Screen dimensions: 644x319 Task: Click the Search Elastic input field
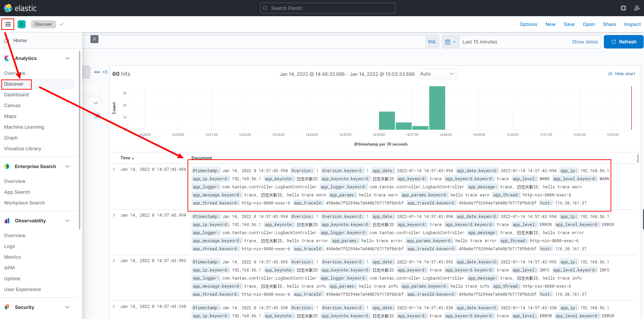328,8
